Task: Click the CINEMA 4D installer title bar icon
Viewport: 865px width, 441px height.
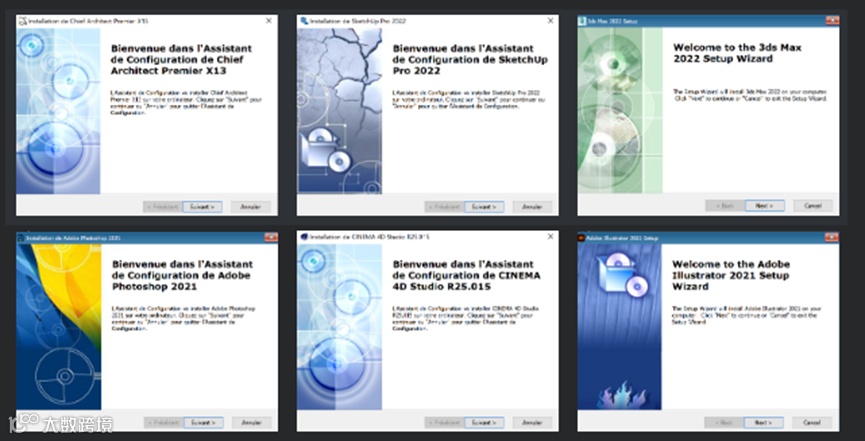Action: (304, 237)
